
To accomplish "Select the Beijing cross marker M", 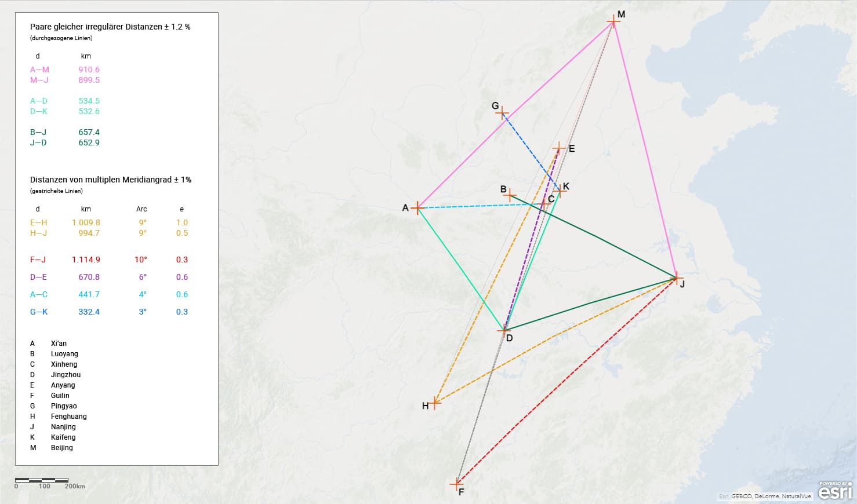I will [x=613, y=22].
